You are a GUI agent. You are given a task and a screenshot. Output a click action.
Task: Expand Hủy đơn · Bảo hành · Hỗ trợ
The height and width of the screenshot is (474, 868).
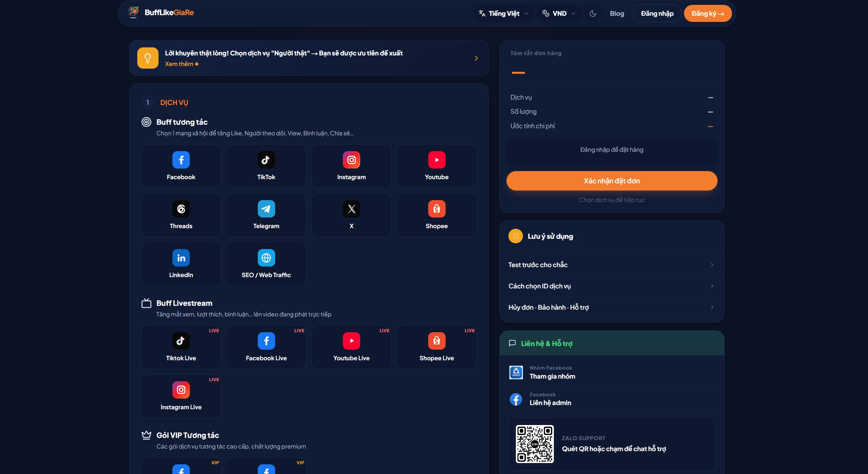tap(612, 307)
